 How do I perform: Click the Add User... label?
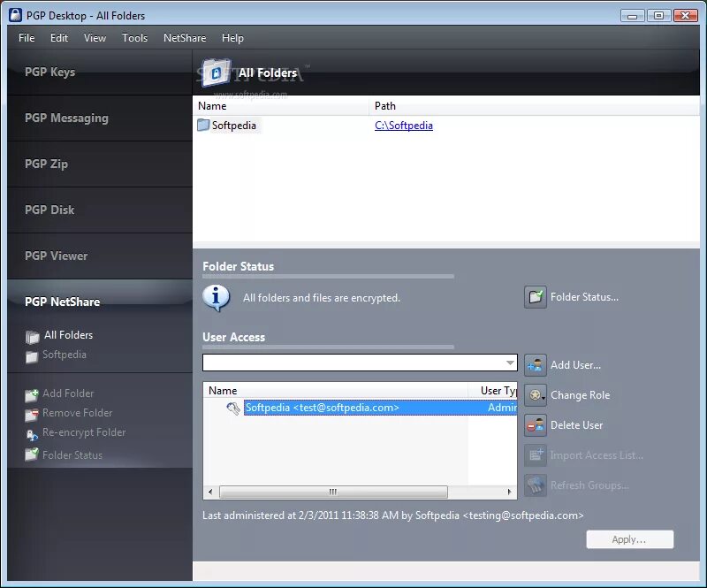coord(575,365)
